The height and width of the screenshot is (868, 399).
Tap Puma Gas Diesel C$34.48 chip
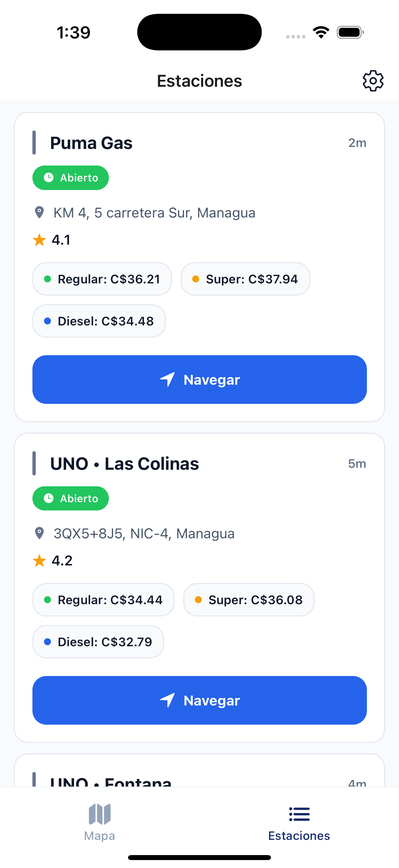click(x=99, y=321)
